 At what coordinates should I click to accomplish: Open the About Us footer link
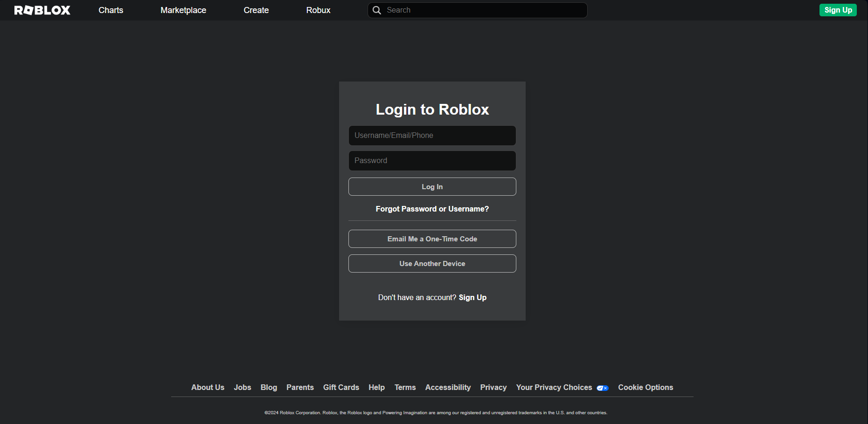click(x=208, y=388)
